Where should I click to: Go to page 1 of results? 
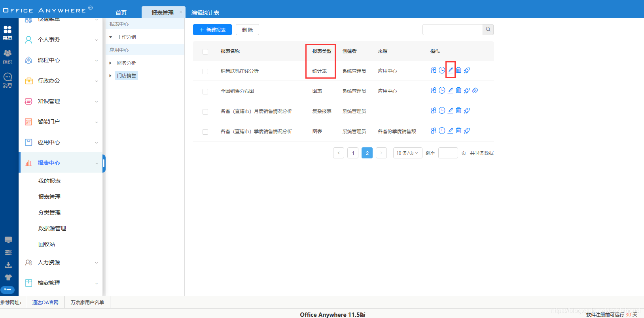(x=353, y=153)
